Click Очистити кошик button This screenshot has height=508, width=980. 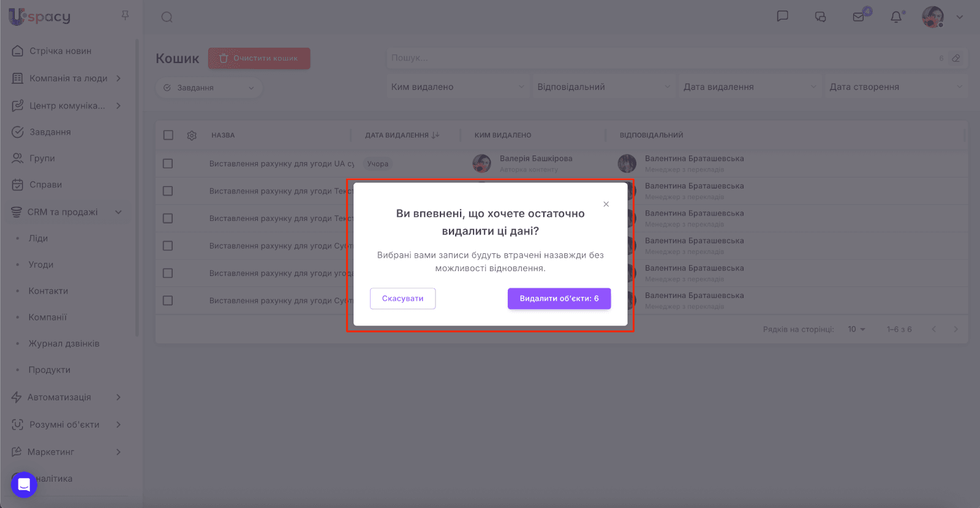click(x=259, y=59)
